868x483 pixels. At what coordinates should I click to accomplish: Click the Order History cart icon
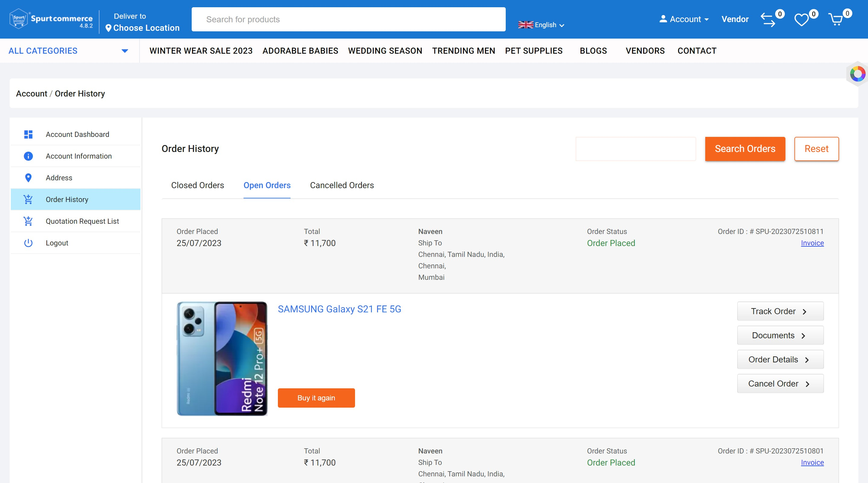(x=28, y=200)
